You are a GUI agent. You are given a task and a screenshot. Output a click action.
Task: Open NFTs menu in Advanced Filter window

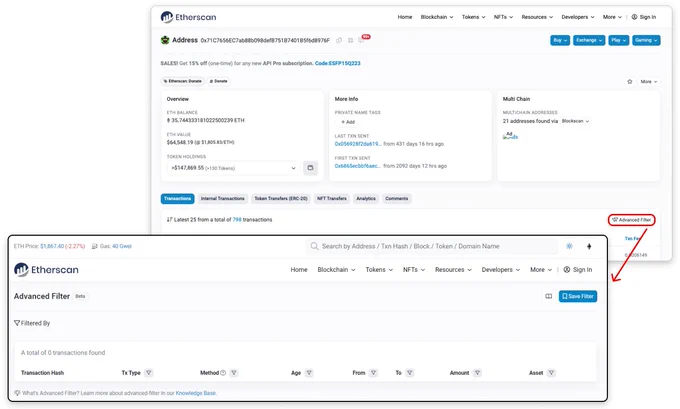[414, 270]
